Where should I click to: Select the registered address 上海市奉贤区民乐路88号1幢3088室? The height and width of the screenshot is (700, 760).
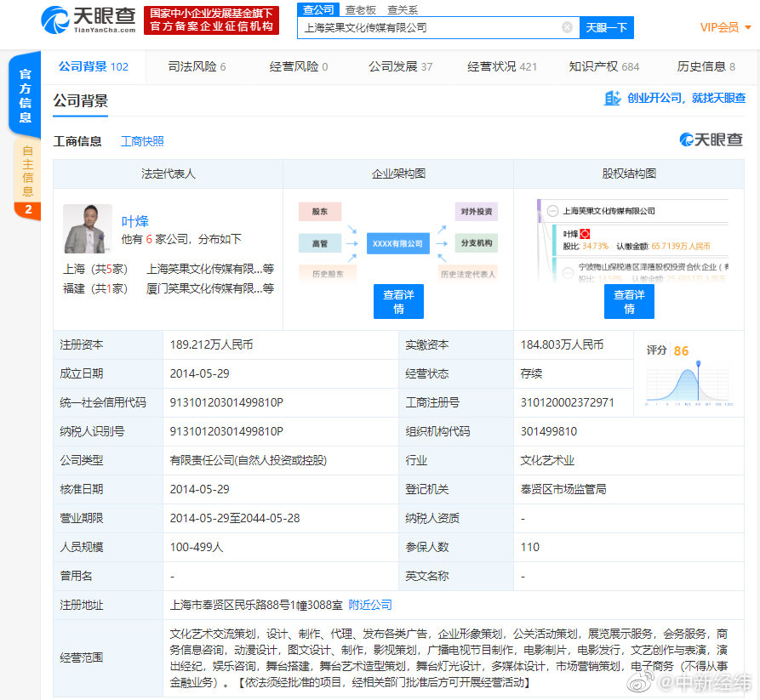[256, 605]
